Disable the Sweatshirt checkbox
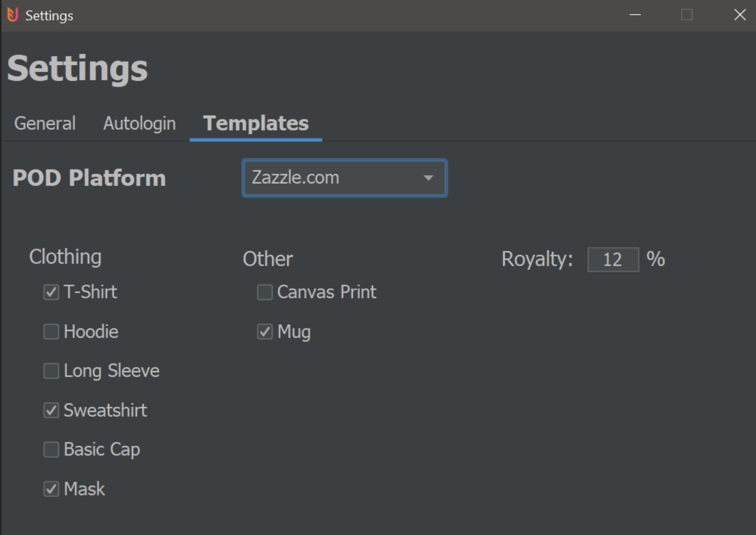The height and width of the screenshot is (535, 756). tap(51, 411)
